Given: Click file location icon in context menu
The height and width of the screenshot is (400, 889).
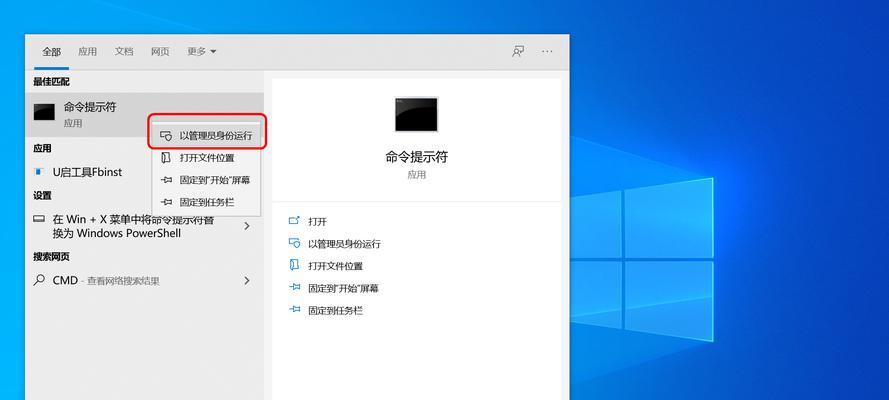Looking at the screenshot, I should tap(166, 158).
